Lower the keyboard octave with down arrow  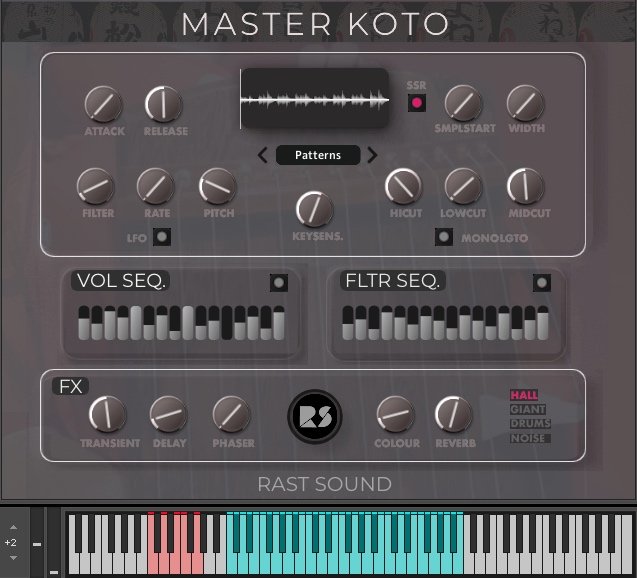(13, 558)
